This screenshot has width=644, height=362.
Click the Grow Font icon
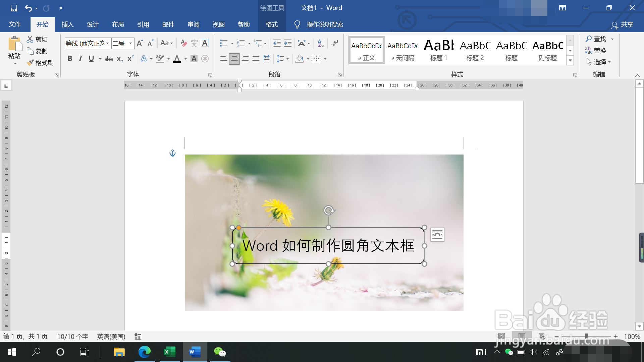(x=140, y=43)
